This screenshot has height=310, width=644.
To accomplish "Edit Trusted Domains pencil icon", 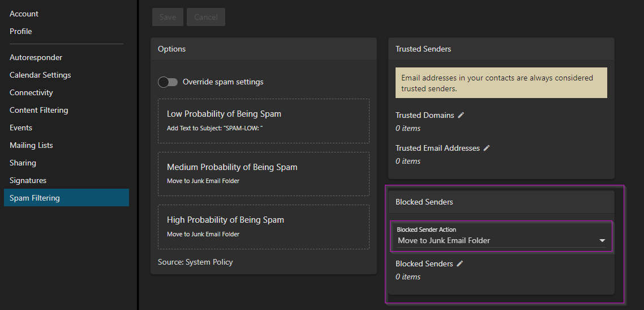I will (461, 115).
